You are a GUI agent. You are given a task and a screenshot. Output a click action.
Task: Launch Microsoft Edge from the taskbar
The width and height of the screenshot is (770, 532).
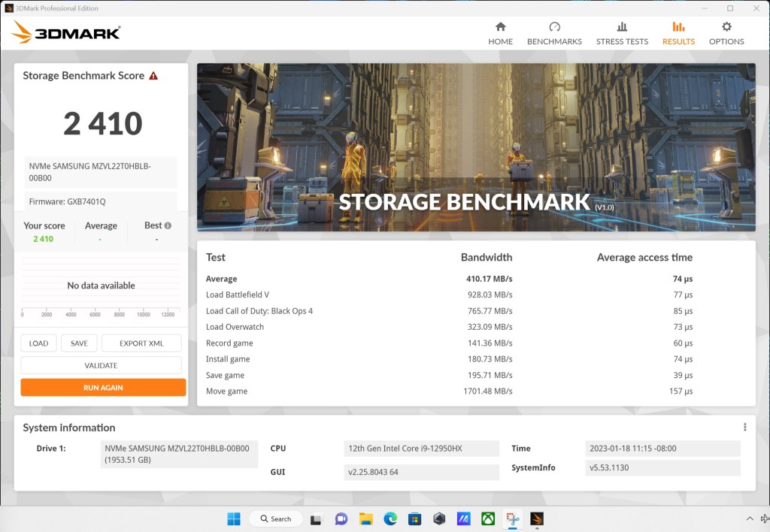coord(391,518)
